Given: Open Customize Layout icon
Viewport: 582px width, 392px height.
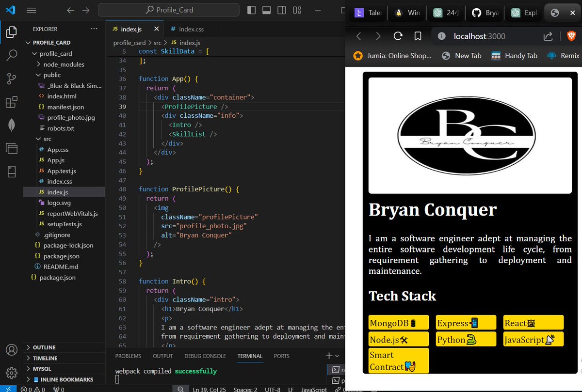Looking at the screenshot, I should click(x=297, y=10).
